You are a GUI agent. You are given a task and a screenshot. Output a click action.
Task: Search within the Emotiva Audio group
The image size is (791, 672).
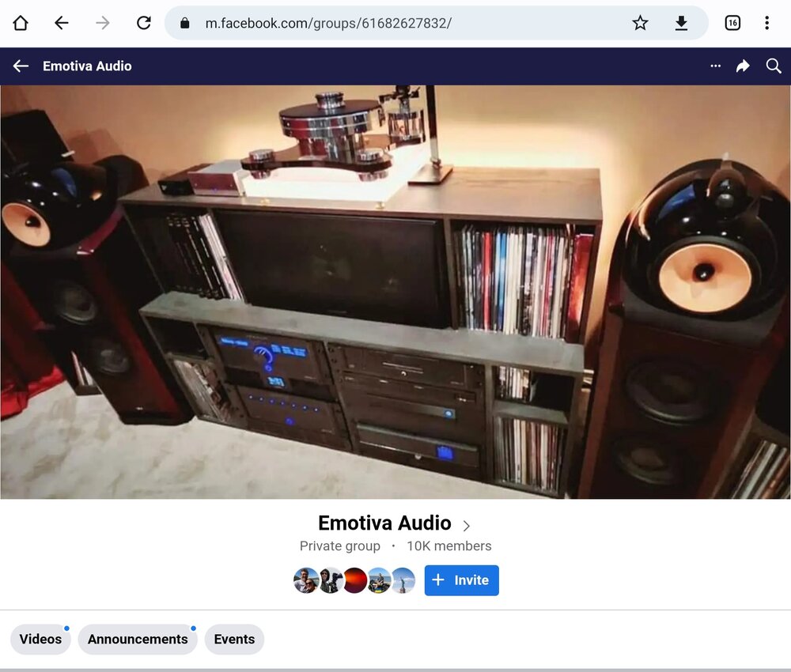(774, 66)
